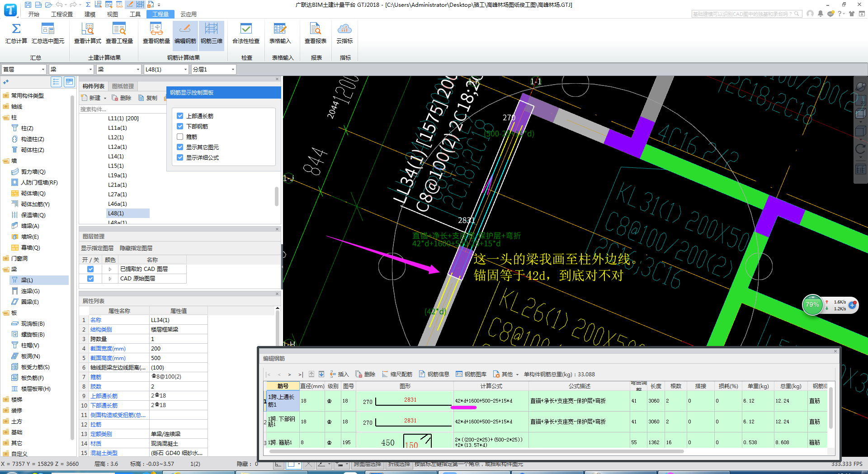The width and height of the screenshot is (868, 474).
Task: Open 钢筋图库 in rebar editor
Action: [471, 374]
